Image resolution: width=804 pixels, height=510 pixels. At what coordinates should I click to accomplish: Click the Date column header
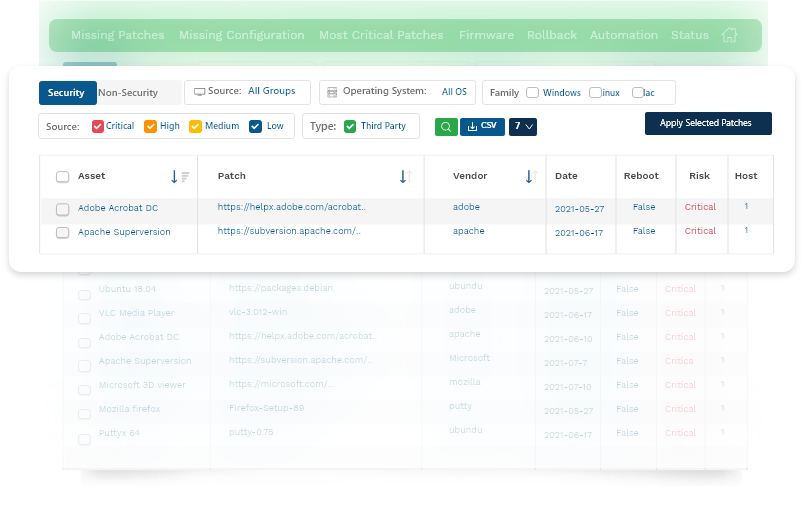pos(566,176)
